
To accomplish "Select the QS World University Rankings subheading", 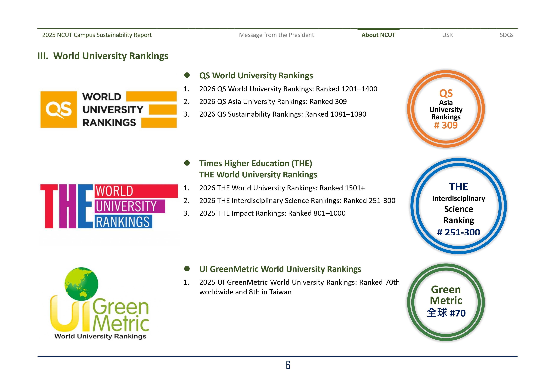I will click(256, 76).
